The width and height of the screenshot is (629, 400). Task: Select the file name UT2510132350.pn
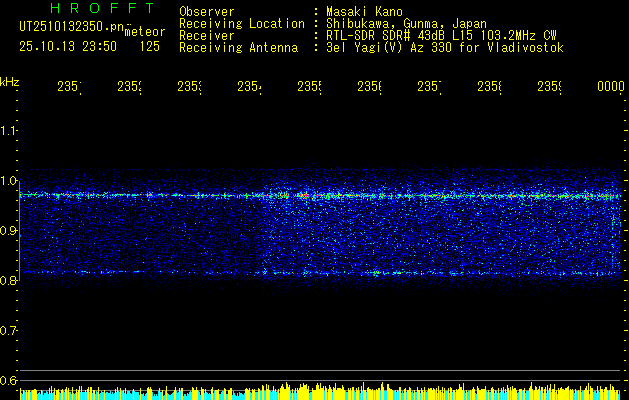click(x=71, y=26)
